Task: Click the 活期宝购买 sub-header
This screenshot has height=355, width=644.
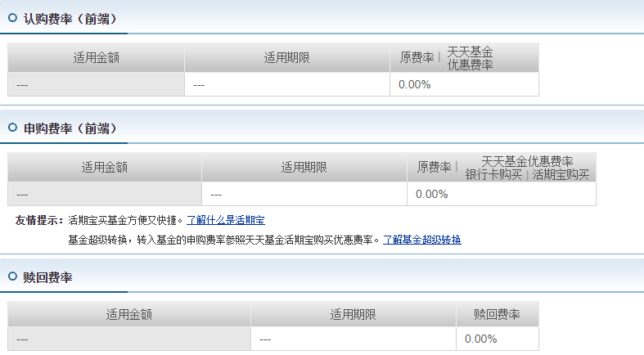Action: [x=561, y=175]
